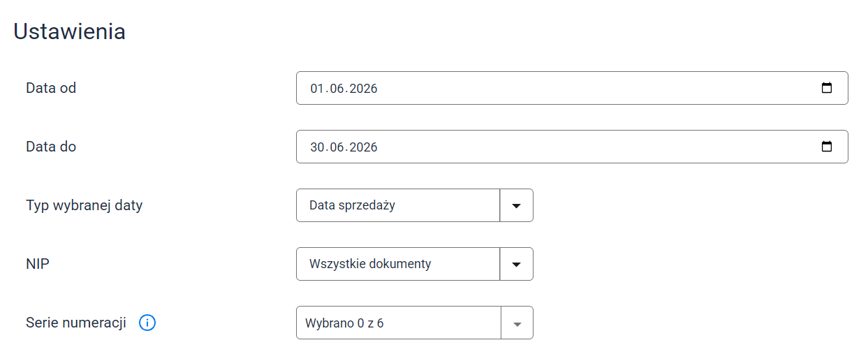Select the year 2026 in Data do
This screenshot has width=868, height=361.
coord(364,147)
